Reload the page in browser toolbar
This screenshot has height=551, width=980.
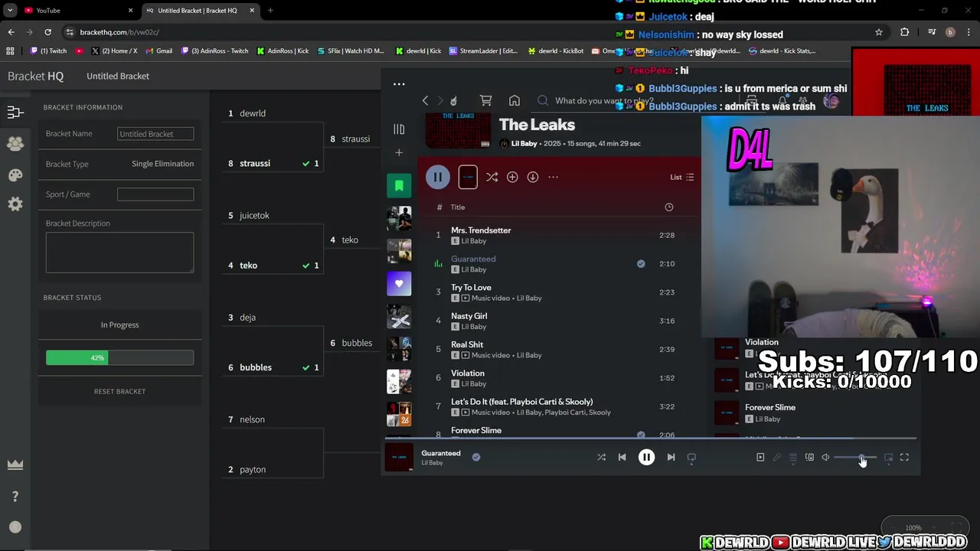coord(47,32)
